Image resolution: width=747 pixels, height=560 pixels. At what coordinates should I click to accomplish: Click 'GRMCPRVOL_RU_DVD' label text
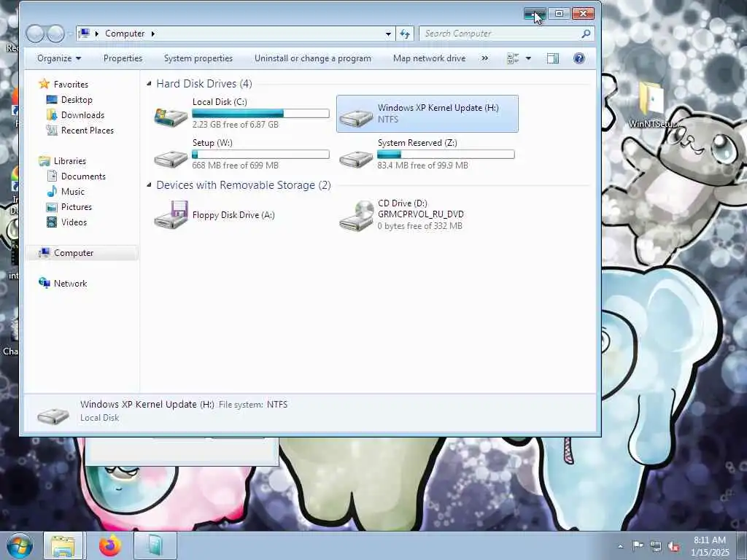(421, 214)
